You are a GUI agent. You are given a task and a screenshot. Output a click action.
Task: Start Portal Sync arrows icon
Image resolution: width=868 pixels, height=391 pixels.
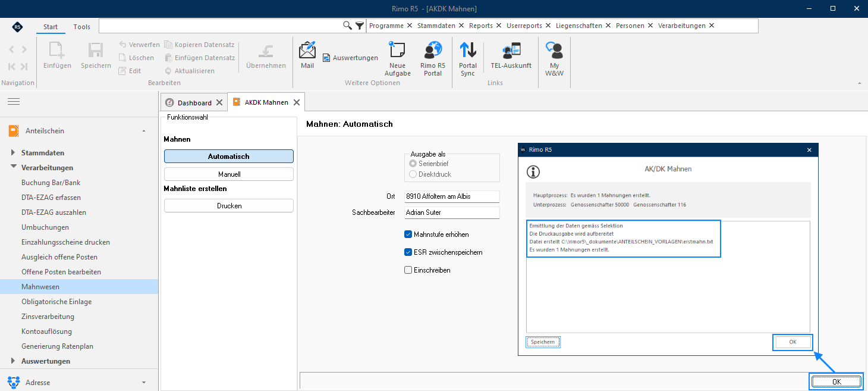pyautogui.click(x=468, y=50)
